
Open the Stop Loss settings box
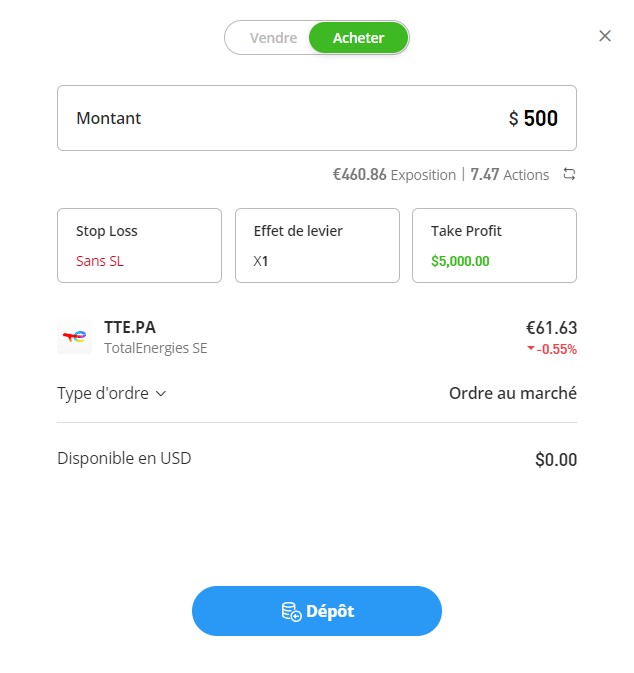click(x=139, y=245)
